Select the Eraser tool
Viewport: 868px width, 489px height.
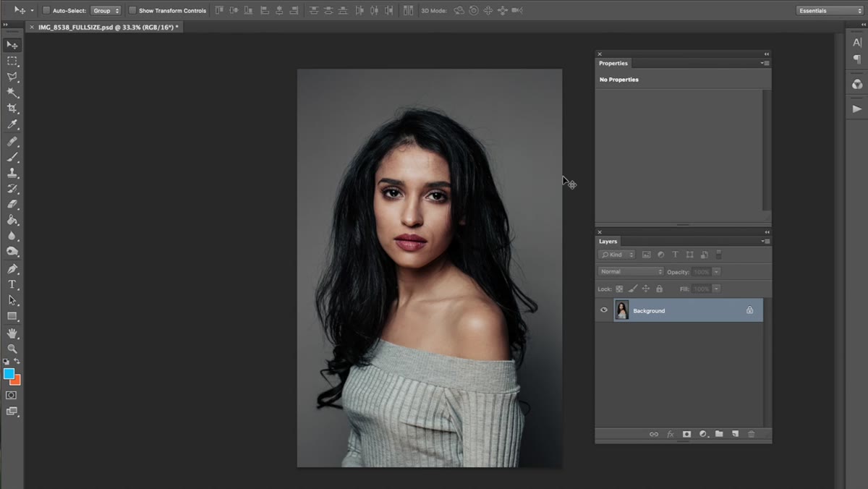point(12,204)
